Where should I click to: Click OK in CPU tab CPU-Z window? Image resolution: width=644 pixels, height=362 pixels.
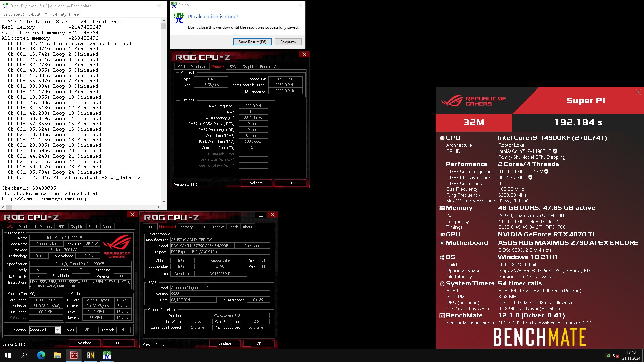click(x=118, y=343)
